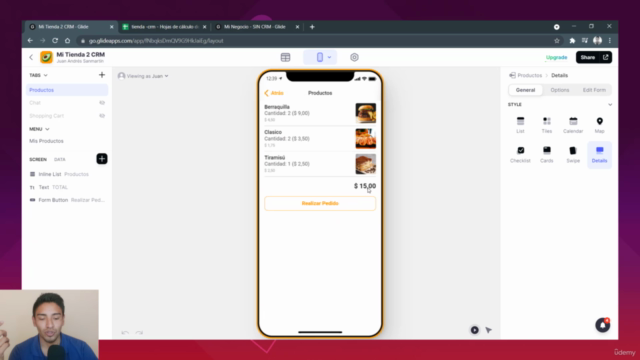640x360 pixels.
Task: Go back with the Glide left arrow
Action: 31,57
